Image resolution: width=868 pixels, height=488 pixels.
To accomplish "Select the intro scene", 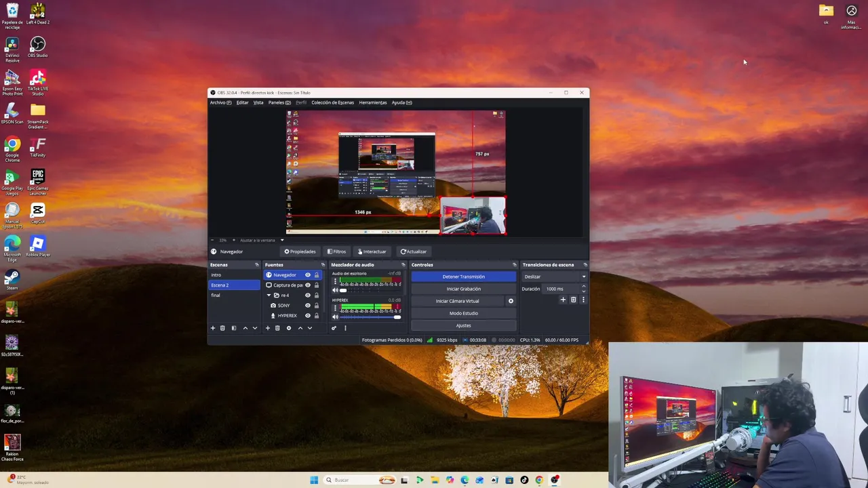I will (235, 275).
